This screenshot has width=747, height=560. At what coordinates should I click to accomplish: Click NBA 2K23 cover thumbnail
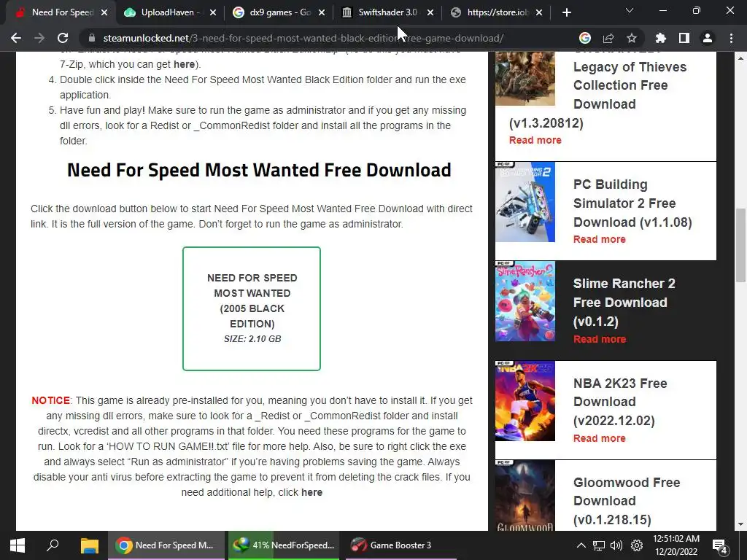coord(525,401)
